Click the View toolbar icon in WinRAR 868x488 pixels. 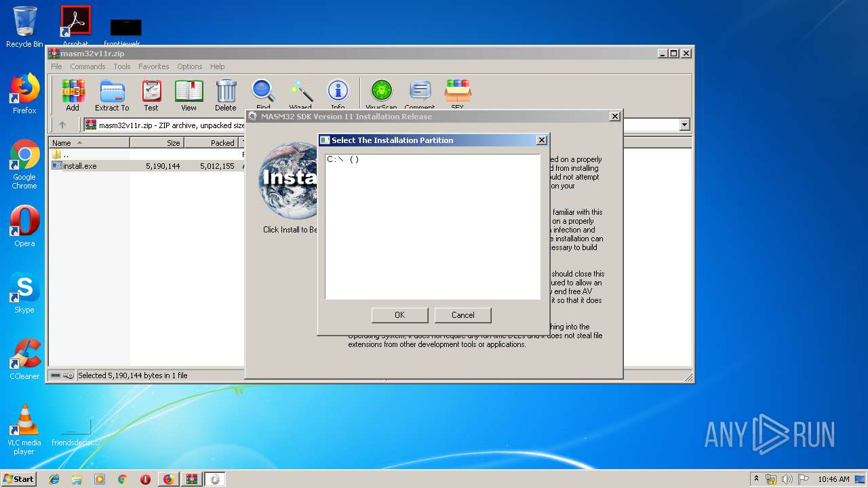189,95
